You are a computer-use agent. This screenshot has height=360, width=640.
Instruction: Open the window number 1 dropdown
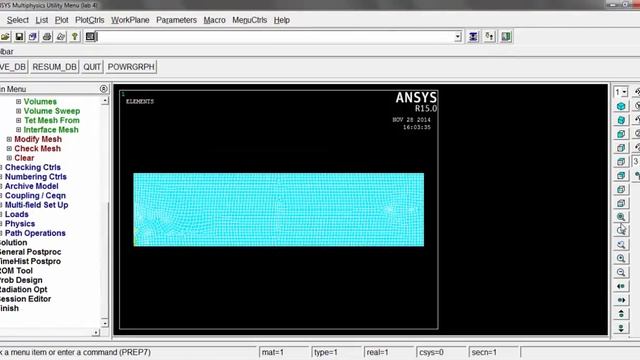pyautogui.click(x=621, y=92)
